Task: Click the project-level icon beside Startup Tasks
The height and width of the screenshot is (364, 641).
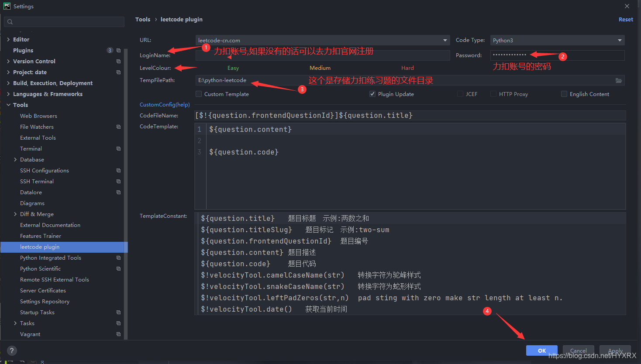Action: click(118, 312)
